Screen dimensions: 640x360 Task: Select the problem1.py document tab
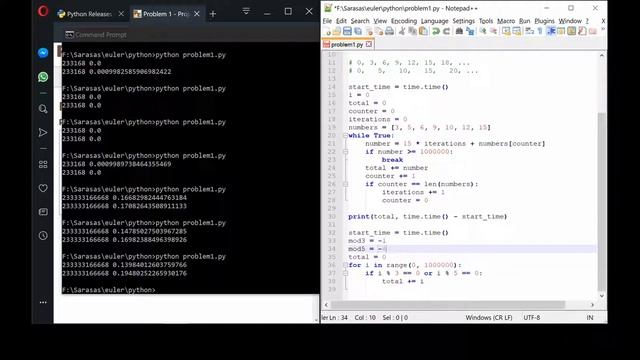tap(347, 44)
